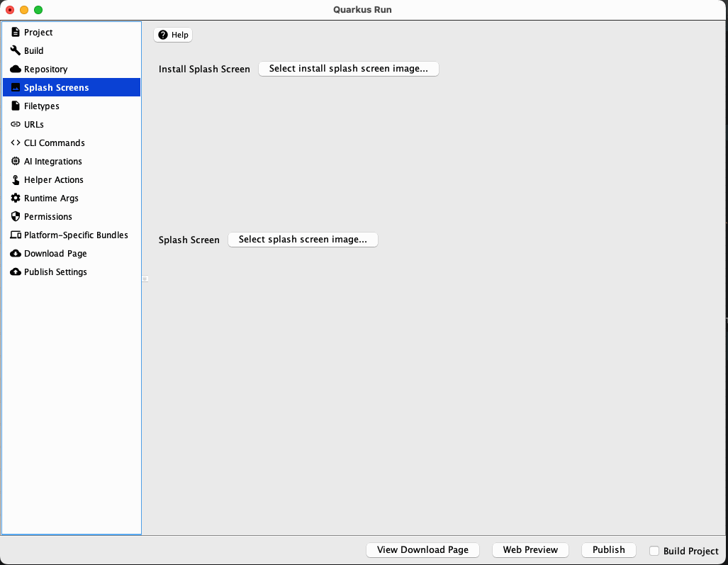Enable the Build Project checkbox
728x565 pixels.
click(x=654, y=551)
